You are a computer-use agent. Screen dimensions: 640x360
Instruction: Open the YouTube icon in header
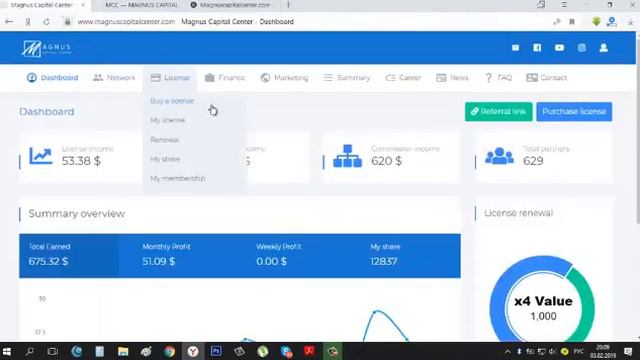[x=559, y=48]
